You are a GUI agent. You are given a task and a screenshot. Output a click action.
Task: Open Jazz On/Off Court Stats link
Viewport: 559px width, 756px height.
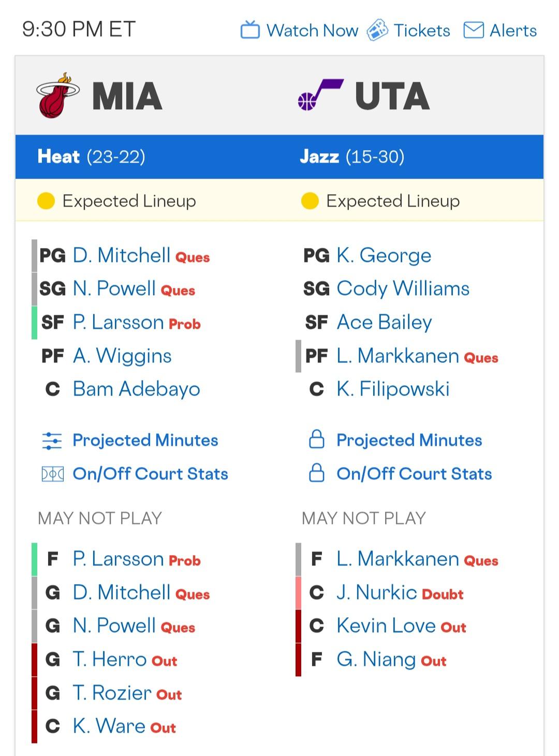coord(414,474)
